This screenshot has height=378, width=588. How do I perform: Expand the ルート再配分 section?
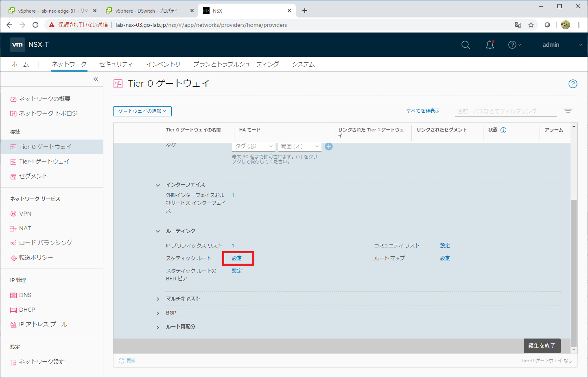(x=158, y=328)
